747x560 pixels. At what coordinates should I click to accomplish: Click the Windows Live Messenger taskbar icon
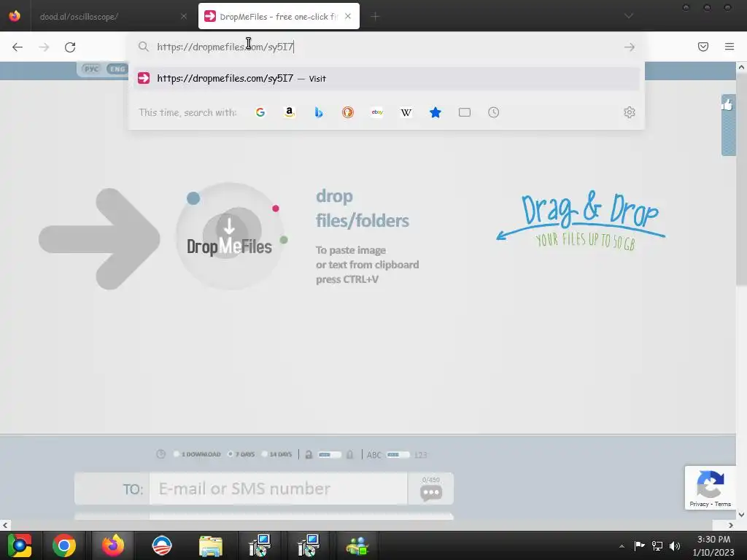pos(357,545)
